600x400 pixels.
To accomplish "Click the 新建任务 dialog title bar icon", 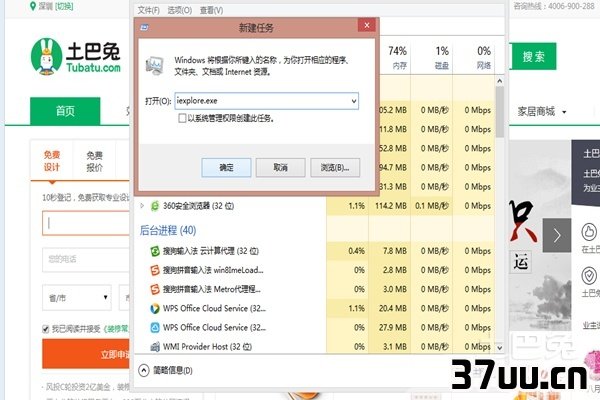I will (x=145, y=27).
